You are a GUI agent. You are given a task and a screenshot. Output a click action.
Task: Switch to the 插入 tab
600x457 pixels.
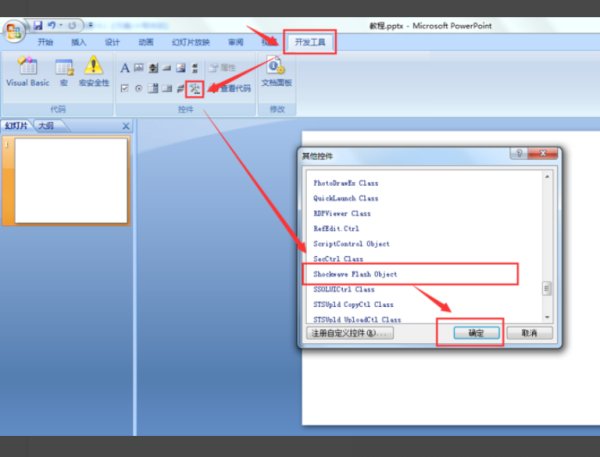79,42
